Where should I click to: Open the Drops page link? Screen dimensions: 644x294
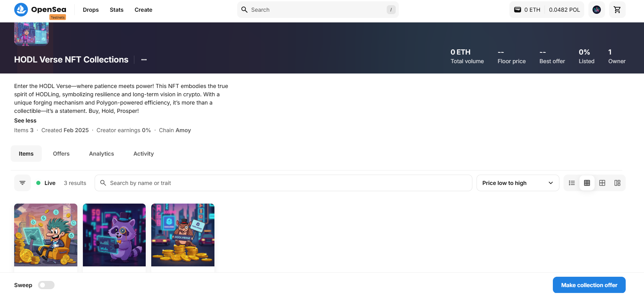[91, 10]
